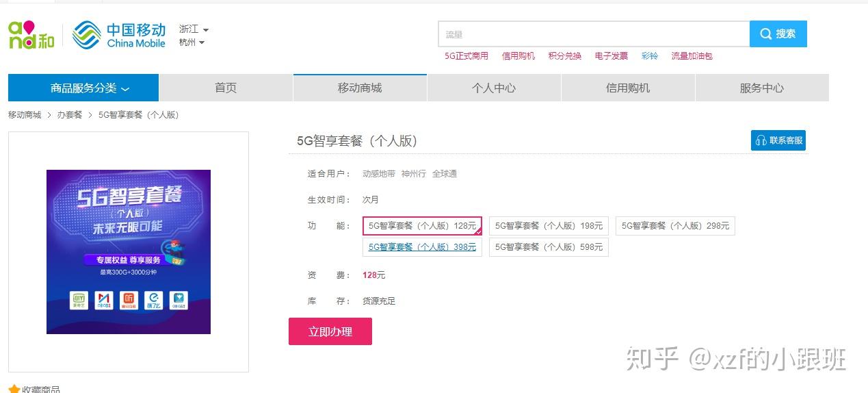The image size is (868, 393).
Task: Open the 杭州 city dropdown
Action: [x=192, y=42]
